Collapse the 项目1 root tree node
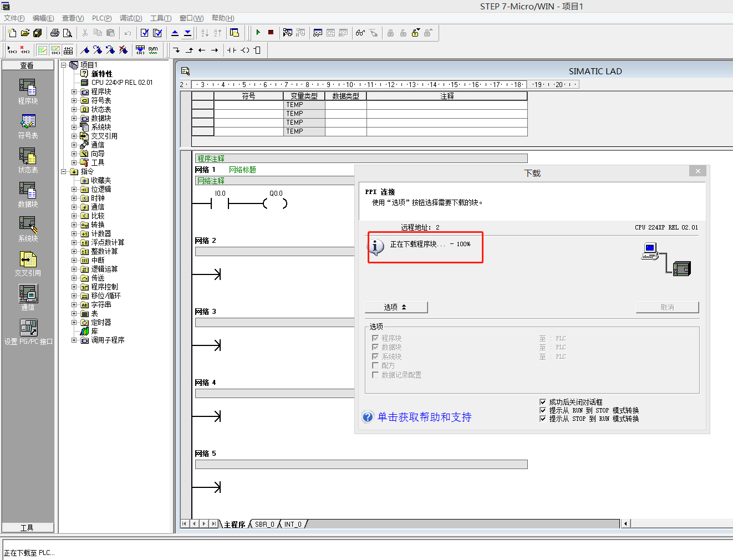Viewport: 733px width, 560px height. pos(64,65)
